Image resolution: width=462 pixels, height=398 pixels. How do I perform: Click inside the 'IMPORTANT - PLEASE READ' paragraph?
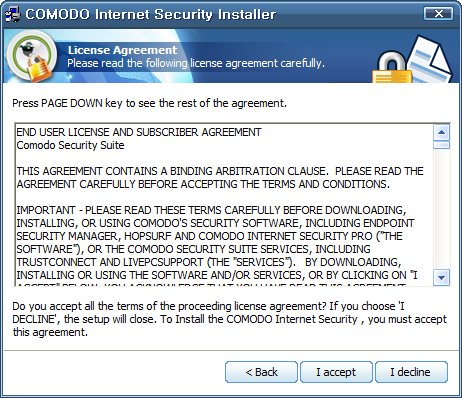click(216, 242)
